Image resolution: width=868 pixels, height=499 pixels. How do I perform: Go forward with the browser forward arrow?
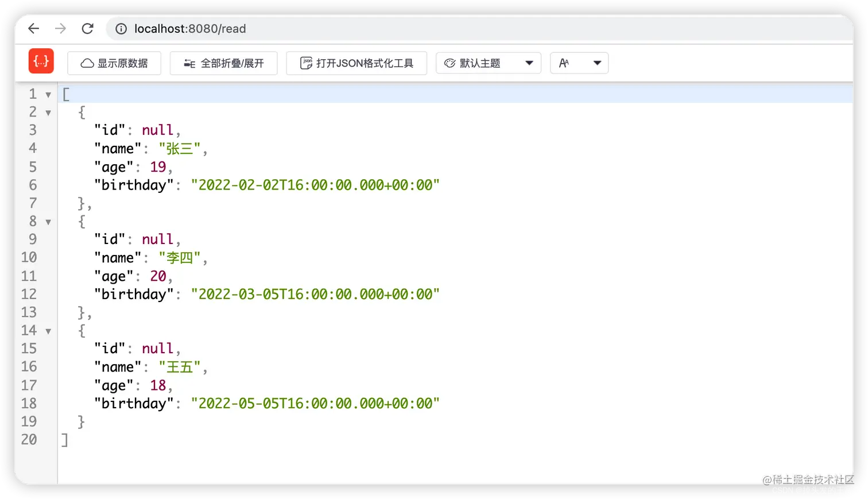tap(60, 29)
